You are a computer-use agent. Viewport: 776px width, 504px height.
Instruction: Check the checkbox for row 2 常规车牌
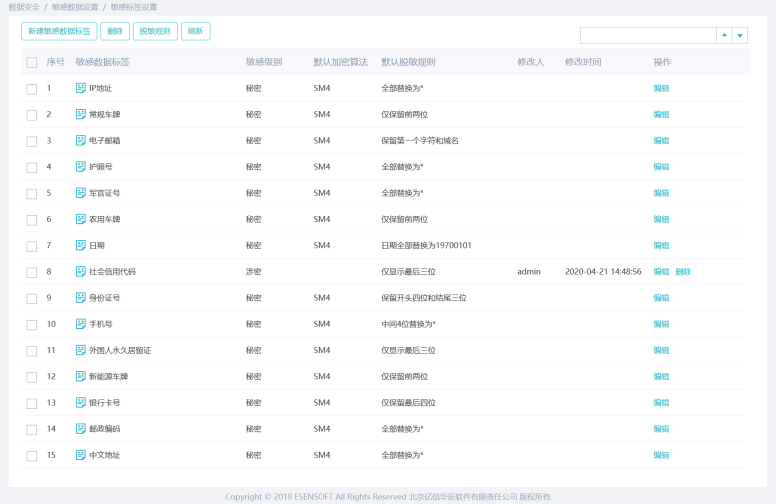point(32,114)
